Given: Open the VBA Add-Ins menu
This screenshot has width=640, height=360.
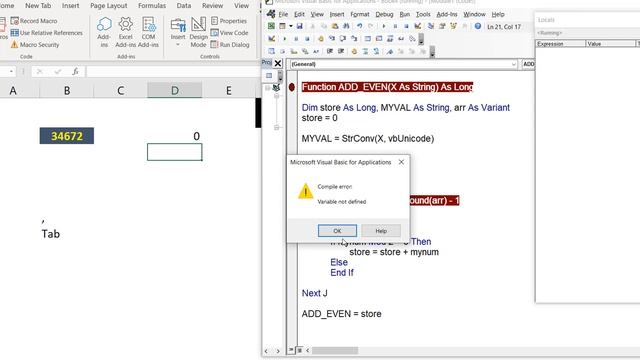Looking at the screenshot, I should click(x=447, y=14).
